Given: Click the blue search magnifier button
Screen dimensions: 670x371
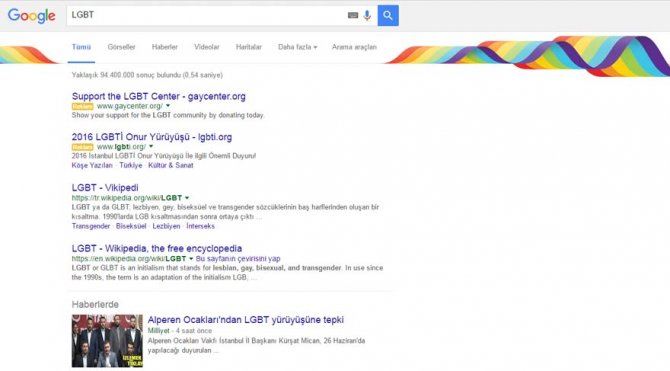Looking at the screenshot, I should pos(388,15).
